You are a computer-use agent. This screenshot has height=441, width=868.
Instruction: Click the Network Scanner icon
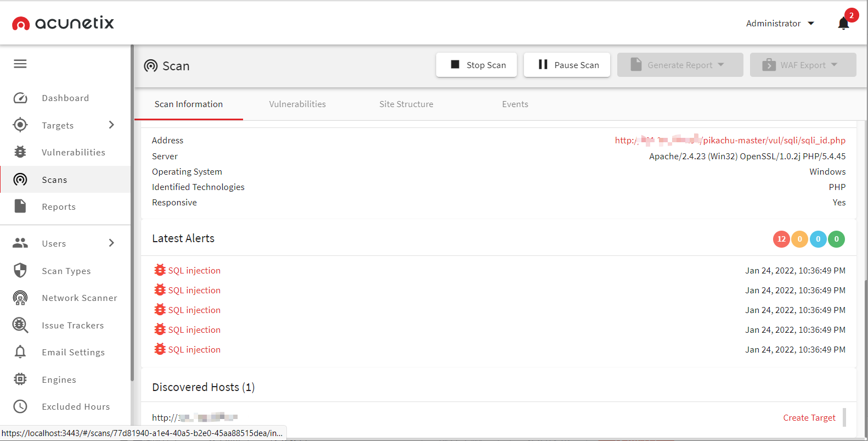20,298
